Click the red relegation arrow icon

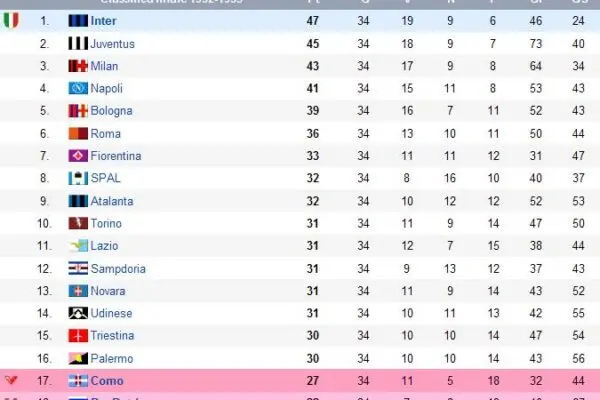tap(11, 381)
